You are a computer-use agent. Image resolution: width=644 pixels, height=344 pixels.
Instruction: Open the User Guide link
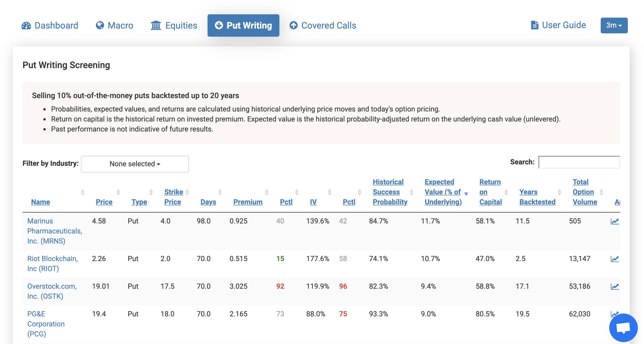point(559,25)
